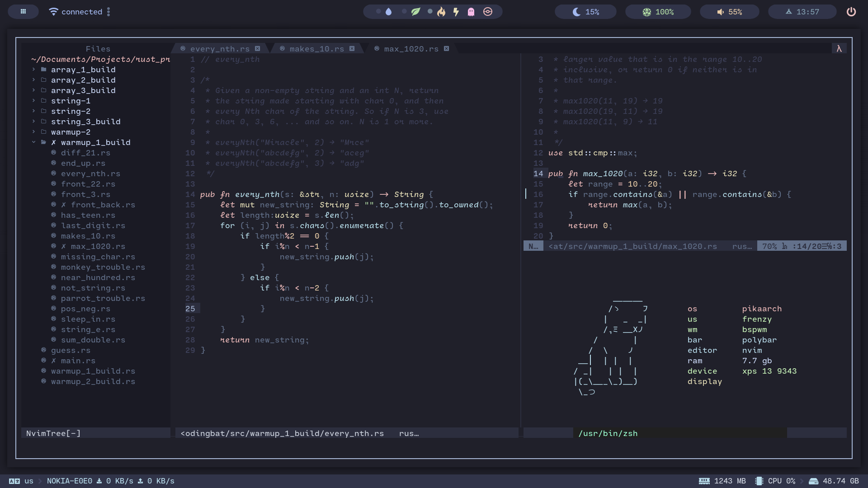Open the wifi module options dots
Image resolution: width=868 pixels, height=488 pixels.
(x=108, y=12)
